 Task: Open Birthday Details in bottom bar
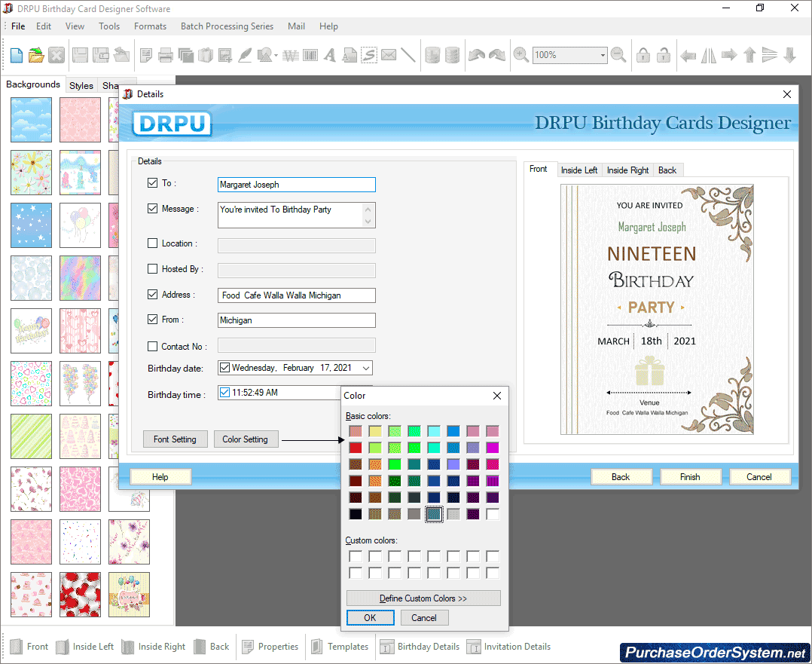click(420, 647)
